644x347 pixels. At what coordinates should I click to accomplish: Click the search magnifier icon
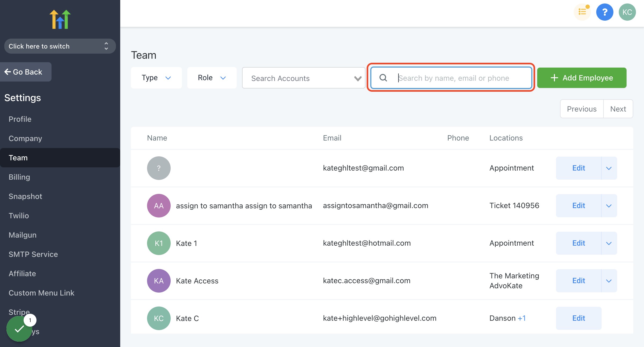(383, 78)
